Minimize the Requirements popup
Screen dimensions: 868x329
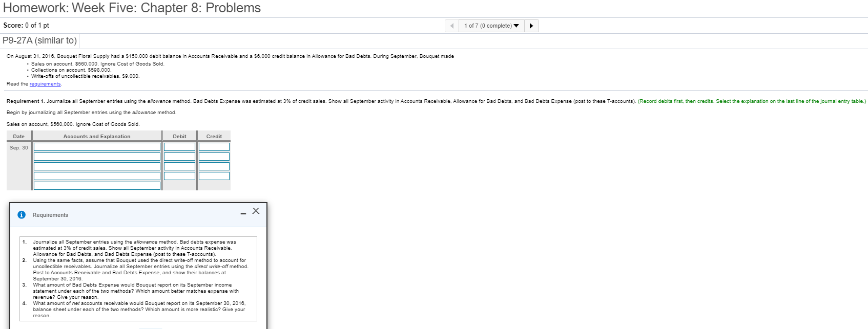point(243,213)
